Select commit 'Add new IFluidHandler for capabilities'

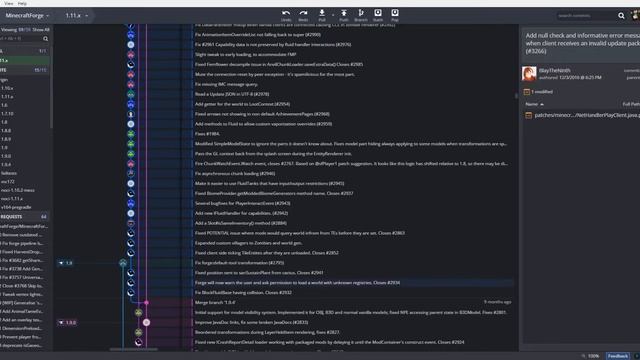click(x=241, y=213)
